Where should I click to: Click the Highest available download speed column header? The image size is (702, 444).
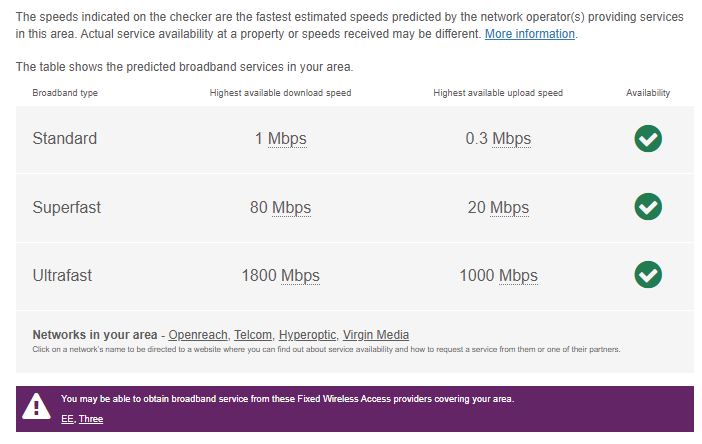[x=280, y=93]
